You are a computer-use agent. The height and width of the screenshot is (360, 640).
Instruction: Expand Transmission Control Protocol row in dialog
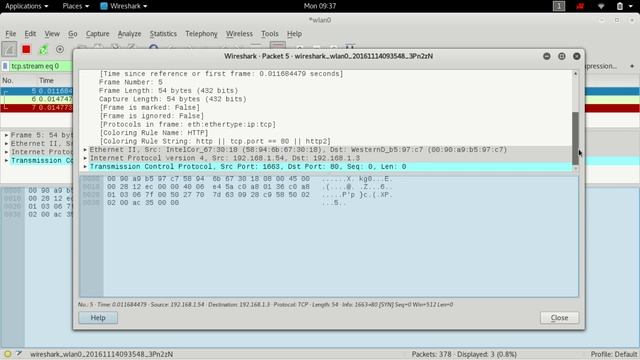click(x=85, y=167)
